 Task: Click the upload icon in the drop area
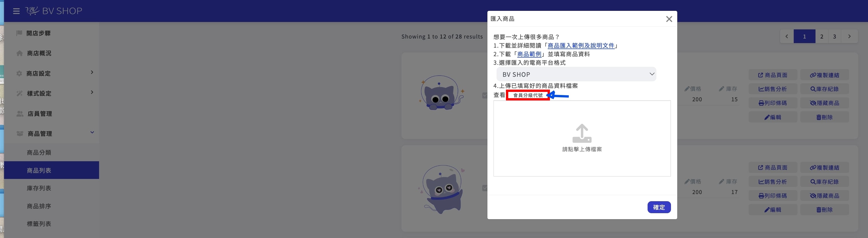click(x=582, y=133)
